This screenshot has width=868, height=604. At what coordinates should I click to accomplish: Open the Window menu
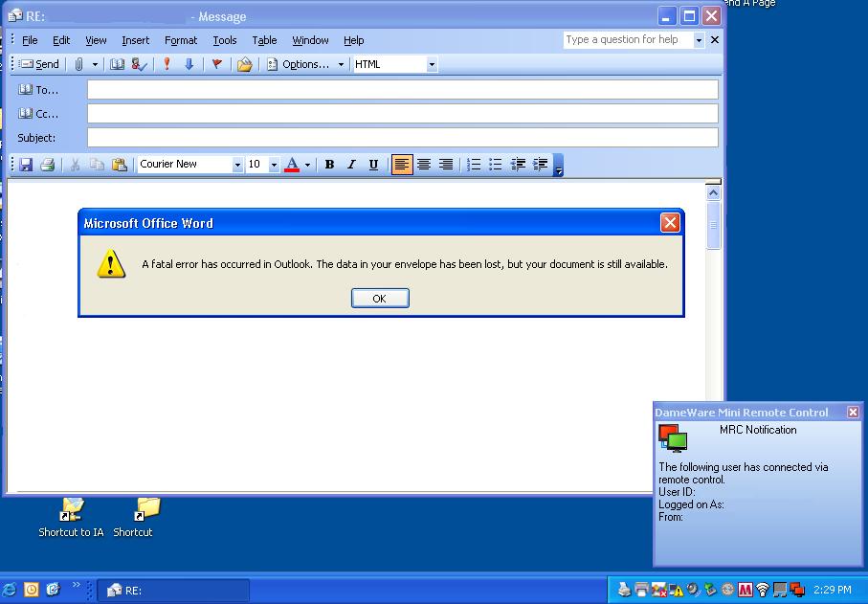point(310,40)
